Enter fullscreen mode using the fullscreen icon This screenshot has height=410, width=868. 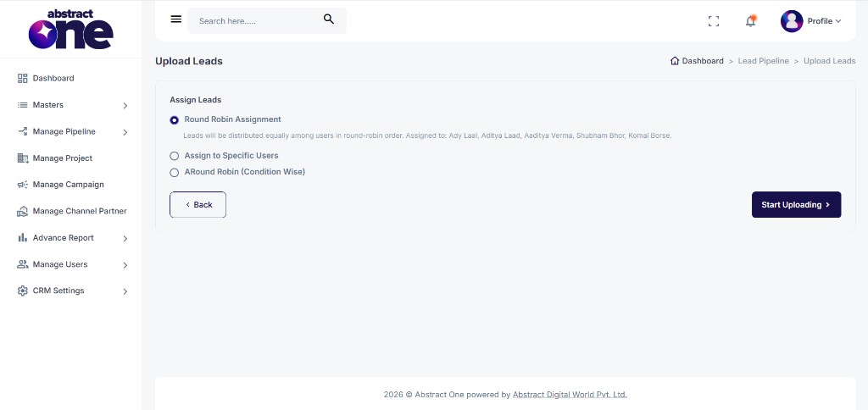tap(714, 21)
